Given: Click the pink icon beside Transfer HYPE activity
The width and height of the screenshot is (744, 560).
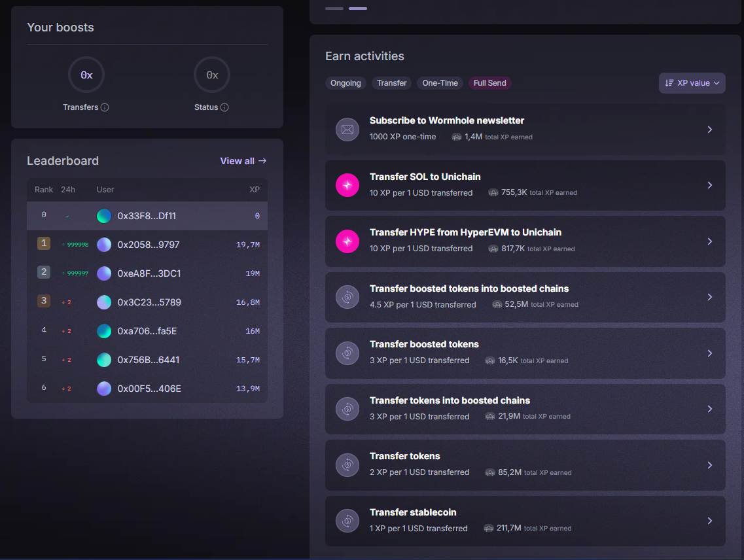Looking at the screenshot, I should pyautogui.click(x=347, y=241).
